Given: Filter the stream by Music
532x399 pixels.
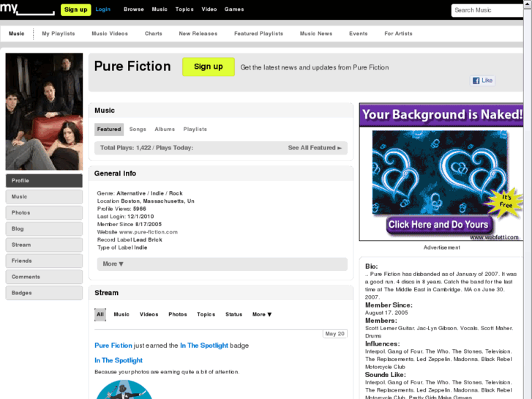Looking at the screenshot, I should pos(121,315).
